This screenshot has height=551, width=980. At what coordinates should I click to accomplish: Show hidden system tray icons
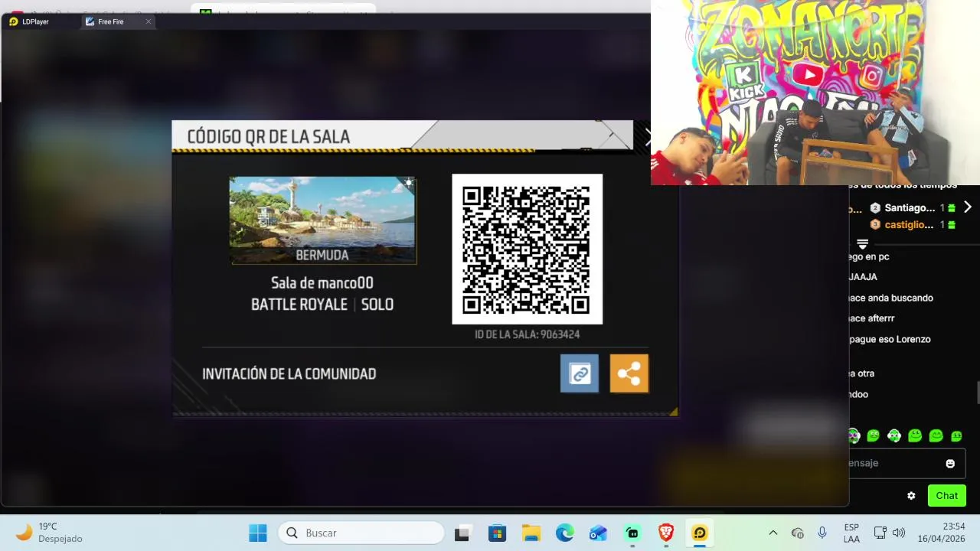(773, 533)
